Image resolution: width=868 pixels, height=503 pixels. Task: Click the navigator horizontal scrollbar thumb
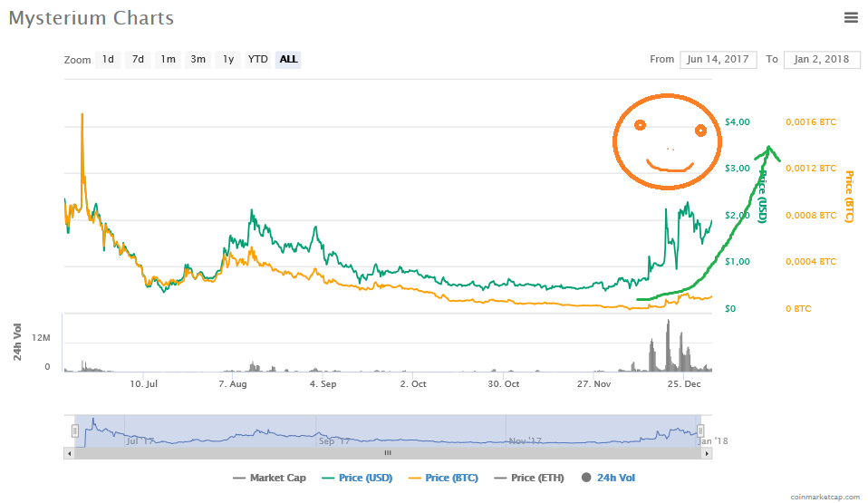(388, 453)
